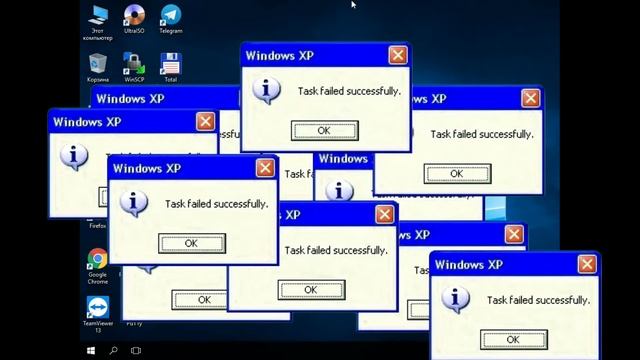Click OK in the uppermost Windows XP dialog

[x=324, y=131]
